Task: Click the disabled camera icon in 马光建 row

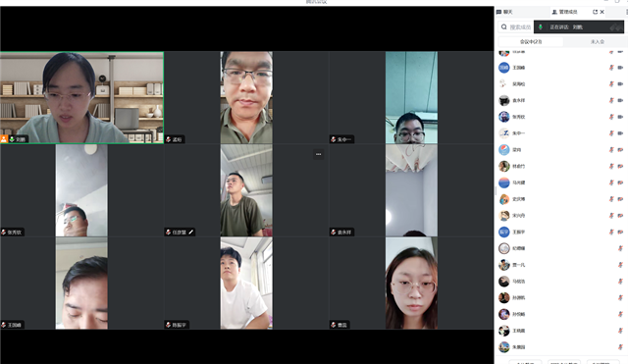Action: [x=620, y=182]
